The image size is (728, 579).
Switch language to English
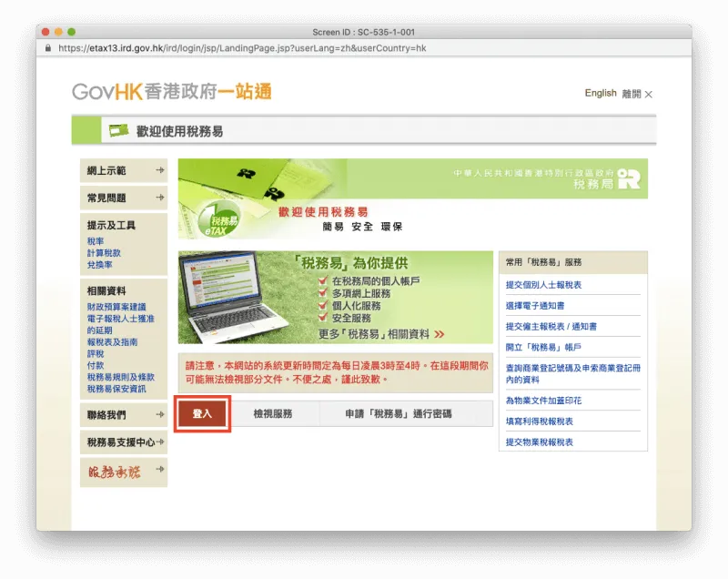click(x=601, y=94)
